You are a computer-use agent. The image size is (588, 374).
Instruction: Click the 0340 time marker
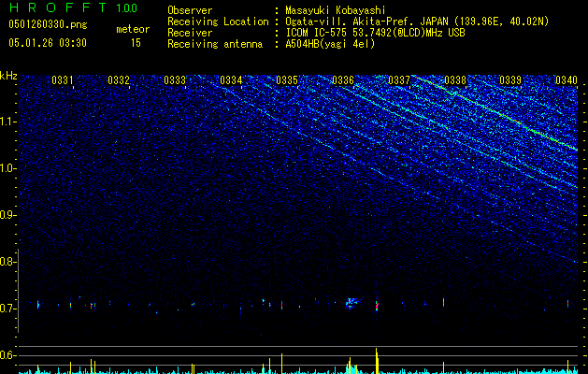(566, 80)
